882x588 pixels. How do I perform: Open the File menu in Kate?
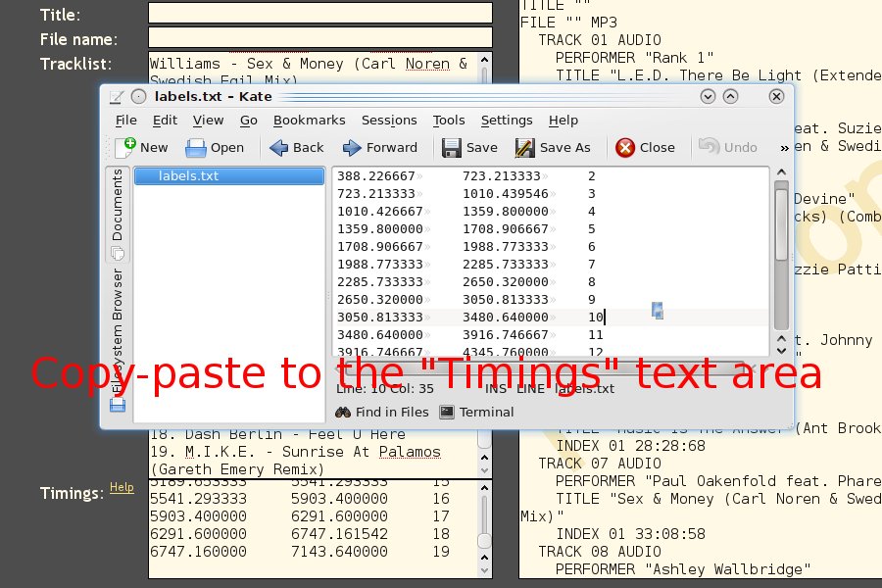point(126,121)
